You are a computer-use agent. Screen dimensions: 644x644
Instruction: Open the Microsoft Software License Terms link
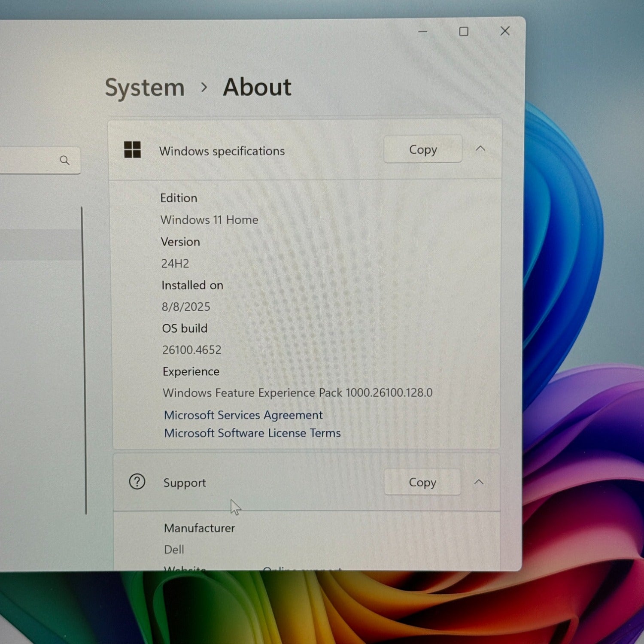tap(252, 433)
